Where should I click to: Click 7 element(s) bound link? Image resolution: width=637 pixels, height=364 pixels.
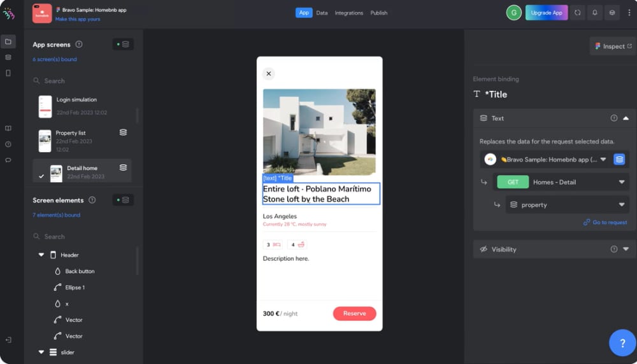[57, 215]
